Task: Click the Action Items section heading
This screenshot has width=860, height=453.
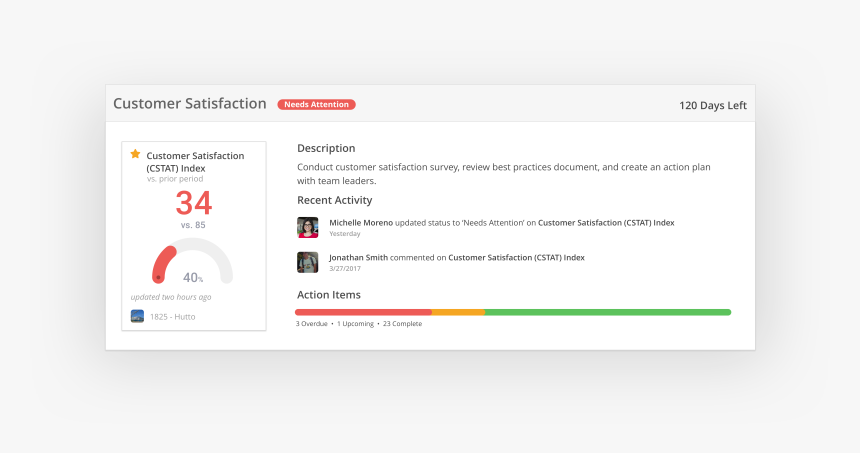Action: 329,295
